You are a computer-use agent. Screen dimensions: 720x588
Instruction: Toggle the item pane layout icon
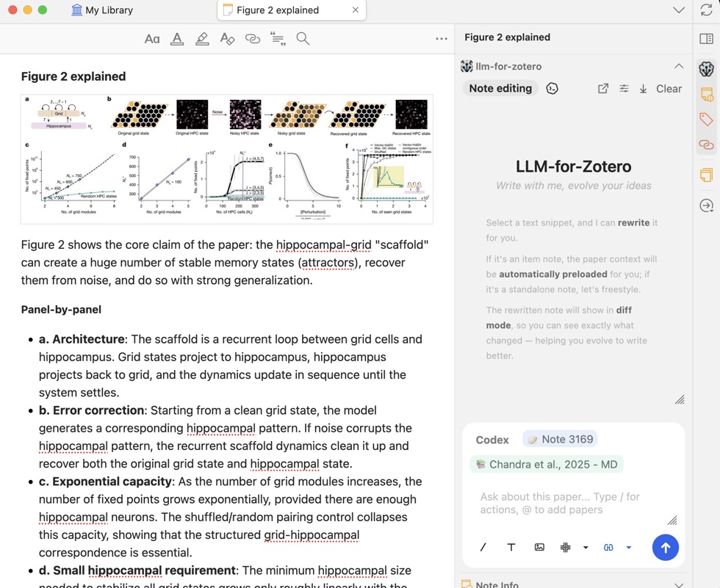[706, 39]
